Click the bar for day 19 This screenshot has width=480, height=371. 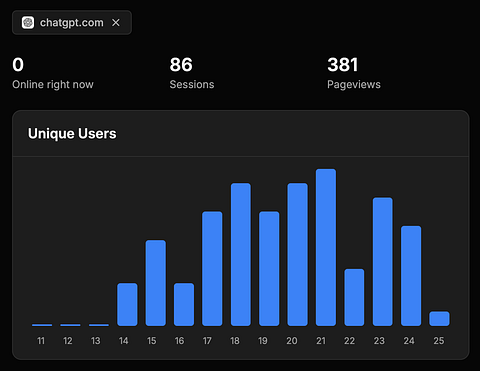(269, 269)
